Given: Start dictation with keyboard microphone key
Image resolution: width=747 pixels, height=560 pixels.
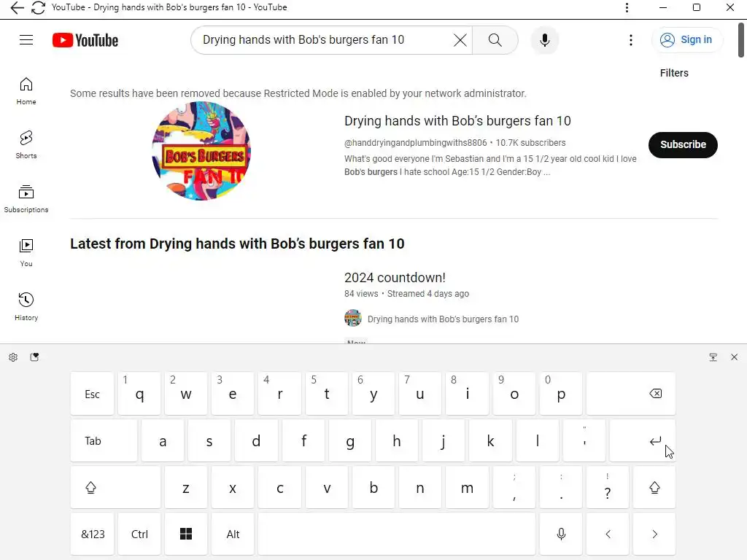Looking at the screenshot, I should click(x=561, y=534).
